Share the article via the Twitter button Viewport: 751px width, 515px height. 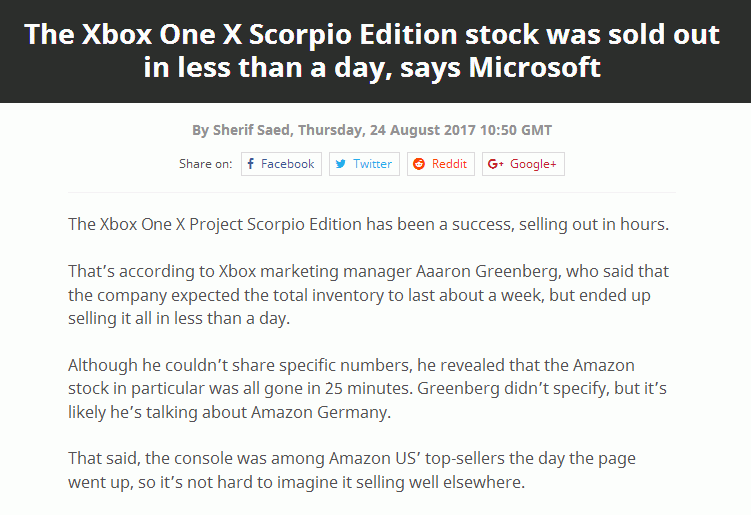click(x=364, y=164)
